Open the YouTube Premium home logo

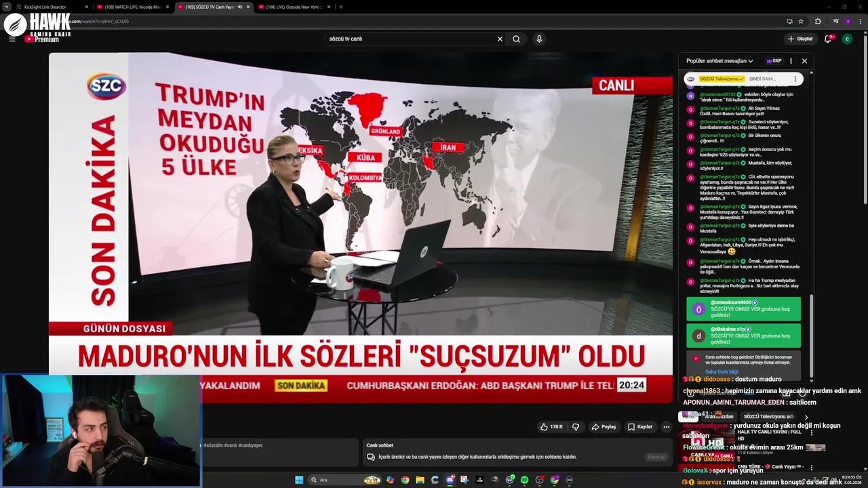point(42,39)
